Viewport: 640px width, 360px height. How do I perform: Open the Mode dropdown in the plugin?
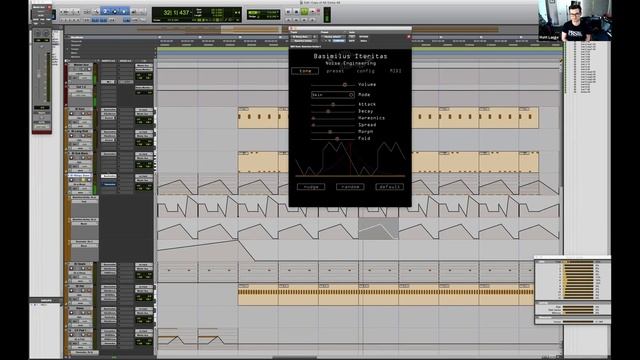(x=333, y=95)
